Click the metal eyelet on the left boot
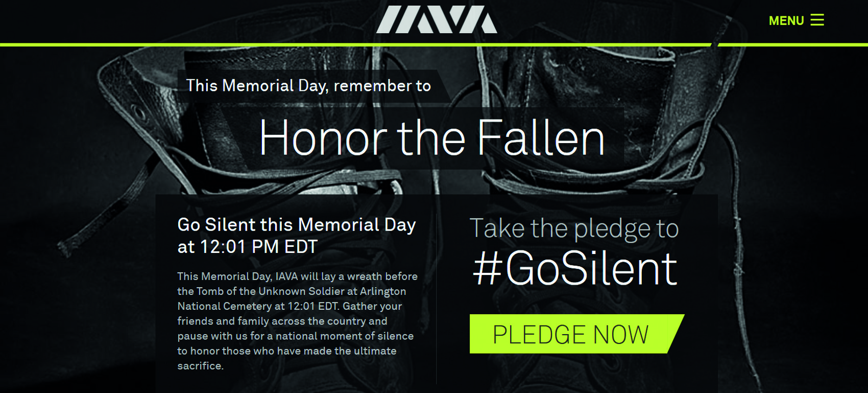The width and height of the screenshot is (868, 393). tap(137, 111)
